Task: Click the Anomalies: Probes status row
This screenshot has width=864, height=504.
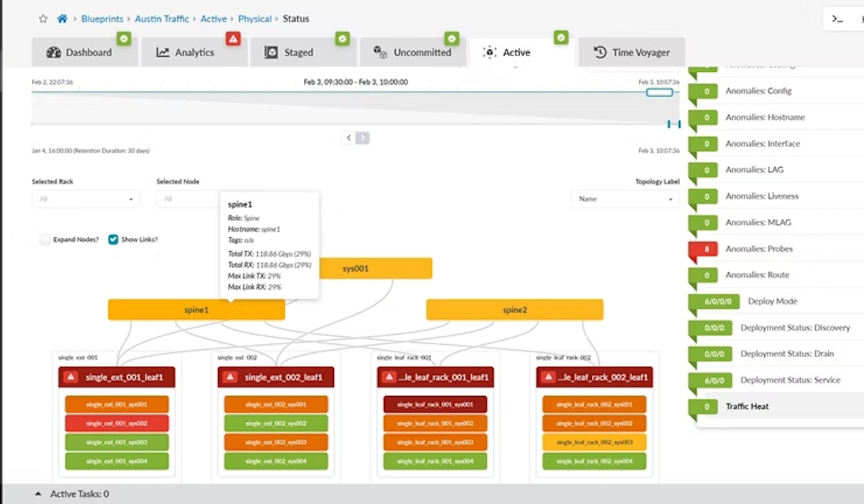Action: 759,249
